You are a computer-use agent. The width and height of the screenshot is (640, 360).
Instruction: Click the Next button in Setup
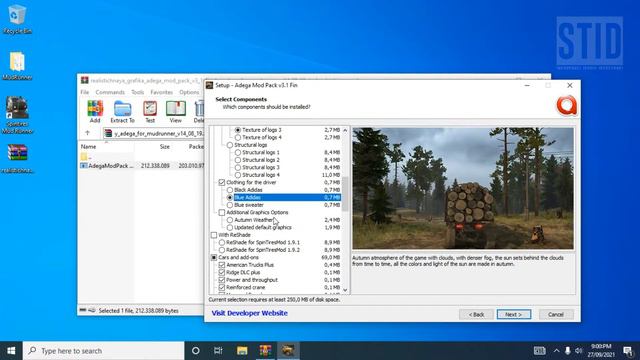[x=514, y=314]
